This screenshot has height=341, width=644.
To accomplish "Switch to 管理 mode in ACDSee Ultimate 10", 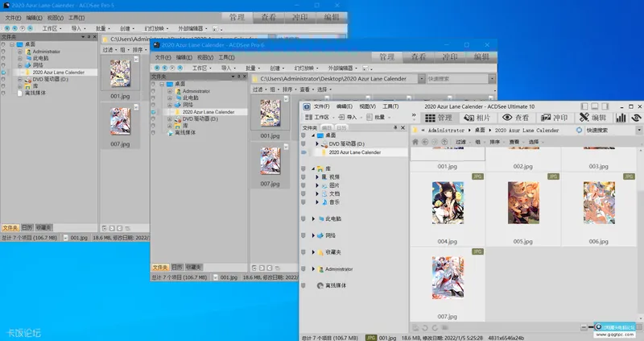I will (x=438, y=118).
